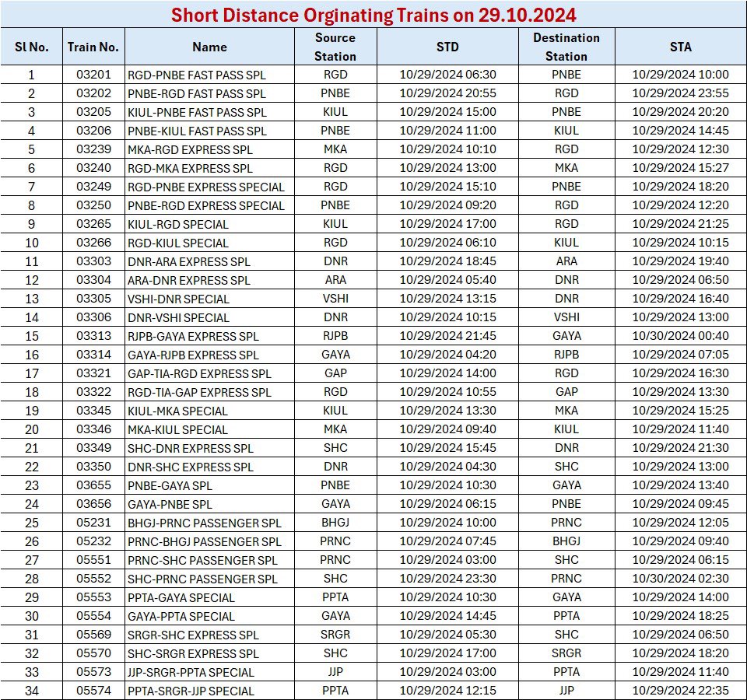
Task: Click train number 03201
Action: 93,75
